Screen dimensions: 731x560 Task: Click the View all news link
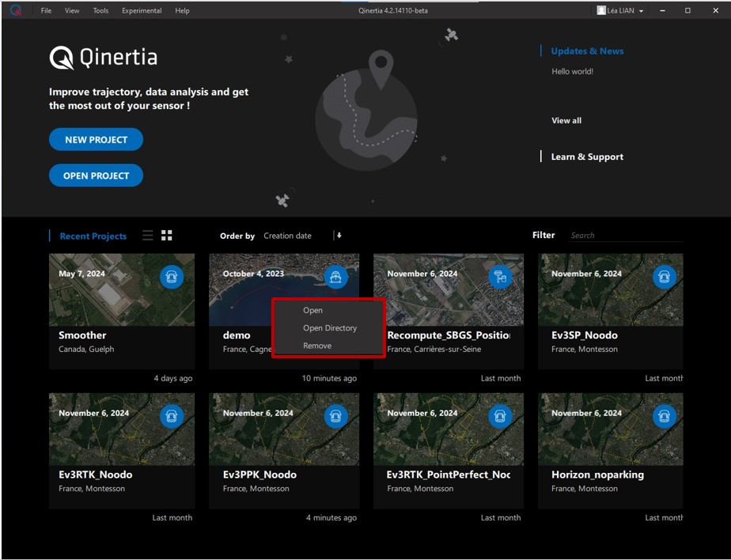point(566,121)
